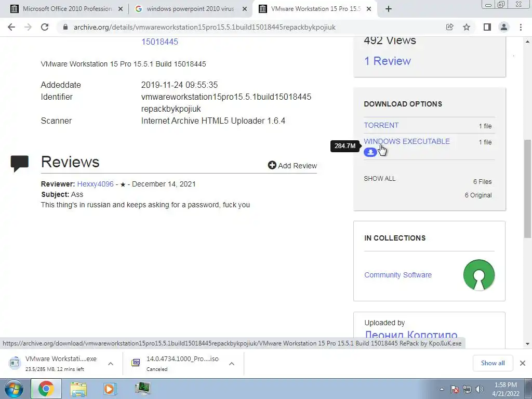Open the taskbar clock and date
The image size is (532, 399).
pos(506,390)
